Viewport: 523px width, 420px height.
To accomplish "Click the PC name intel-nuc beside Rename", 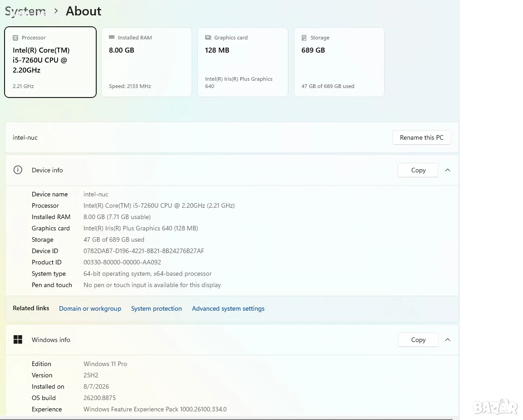I will pos(25,137).
